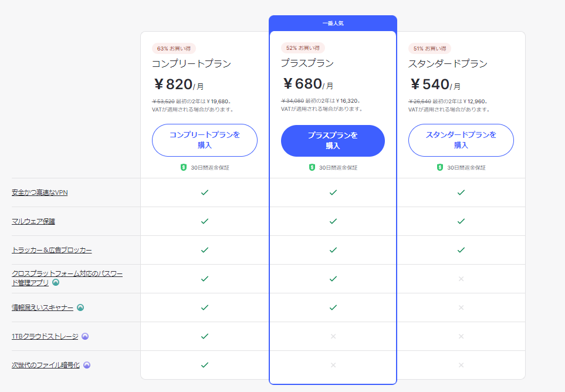
Task: Open the マルウェア保護 feature link
Action: click(x=33, y=221)
